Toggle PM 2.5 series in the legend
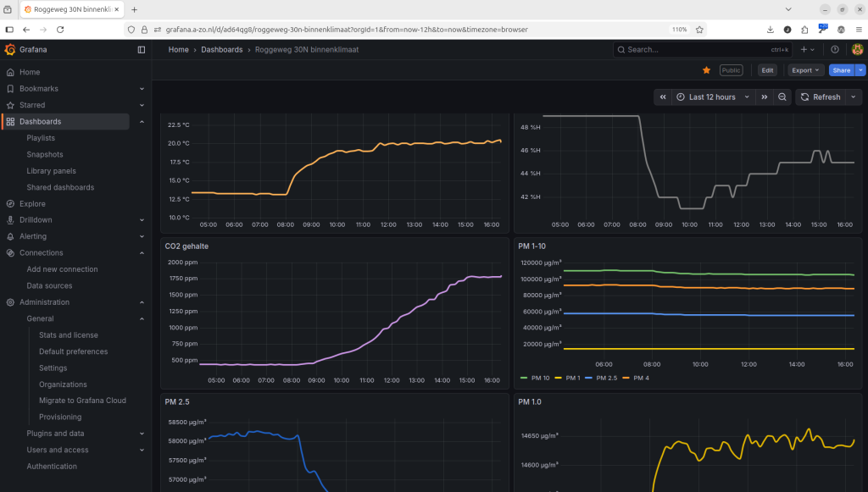 [x=609, y=377]
